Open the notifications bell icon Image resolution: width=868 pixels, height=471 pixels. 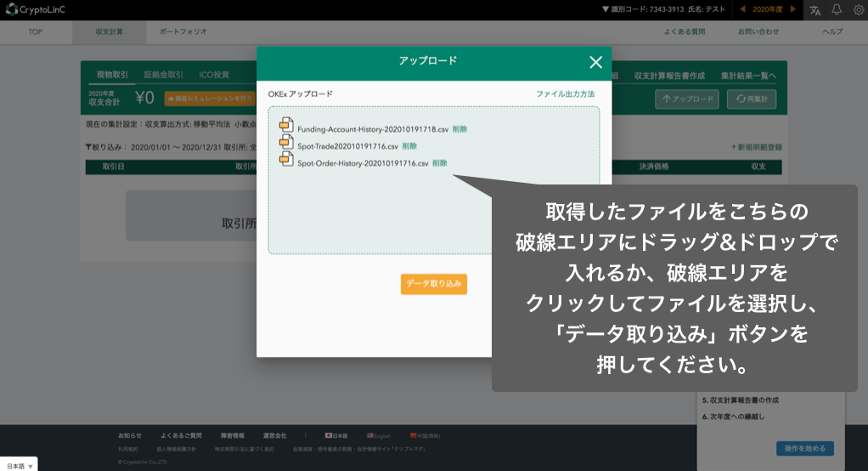(837, 9)
